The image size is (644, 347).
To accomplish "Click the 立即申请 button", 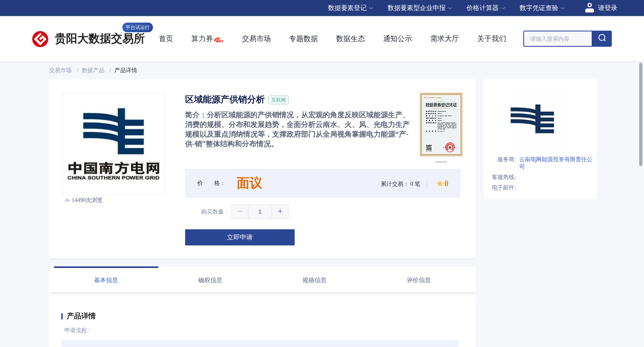I will tap(240, 237).
